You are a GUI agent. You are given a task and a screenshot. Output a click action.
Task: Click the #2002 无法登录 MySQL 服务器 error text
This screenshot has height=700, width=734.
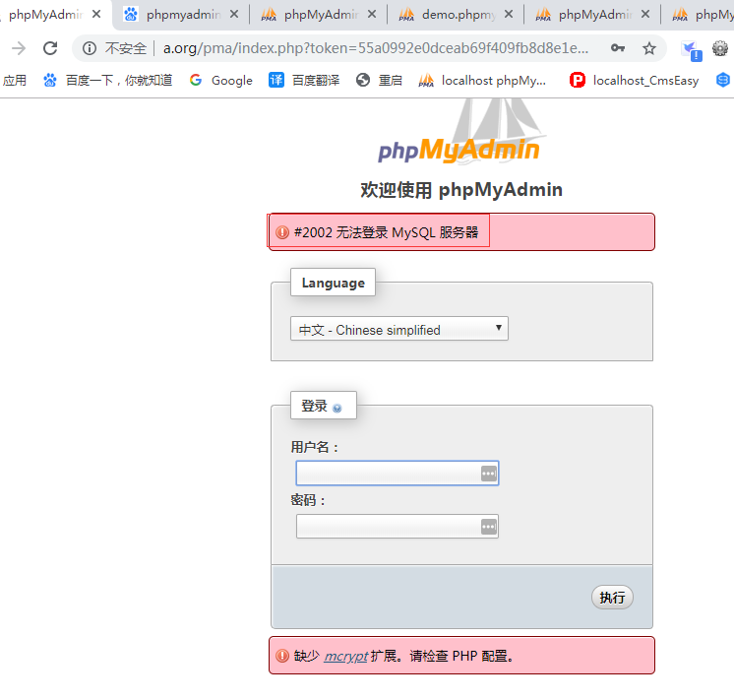(x=387, y=232)
